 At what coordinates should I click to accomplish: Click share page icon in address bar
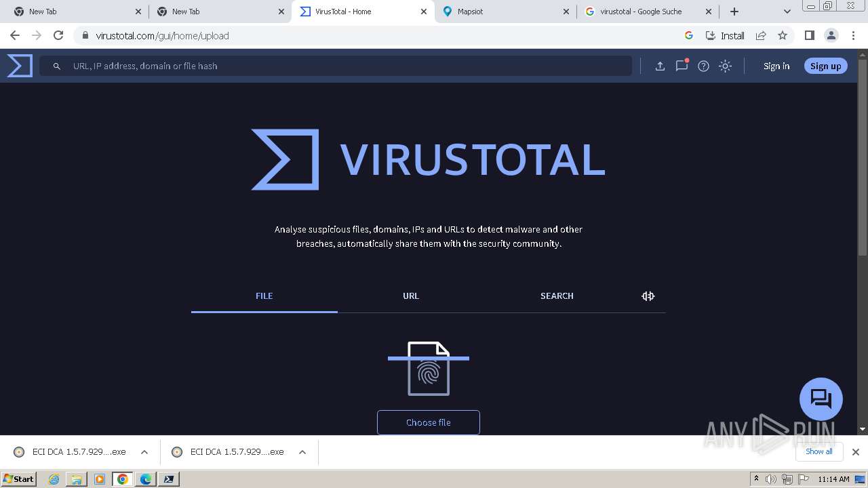[761, 35]
